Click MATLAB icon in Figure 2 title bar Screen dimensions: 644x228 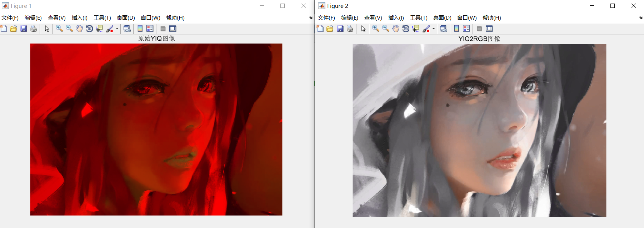(322, 6)
